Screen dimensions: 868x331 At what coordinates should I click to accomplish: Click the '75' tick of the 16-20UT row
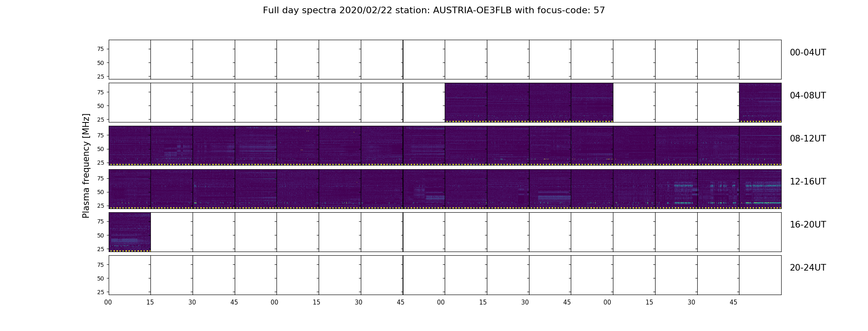100,222
